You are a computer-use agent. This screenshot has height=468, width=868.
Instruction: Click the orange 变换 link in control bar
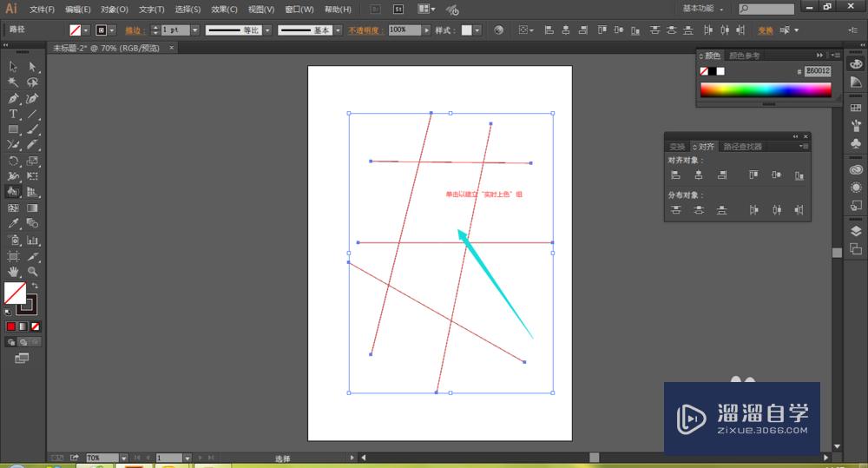point(766,30)
